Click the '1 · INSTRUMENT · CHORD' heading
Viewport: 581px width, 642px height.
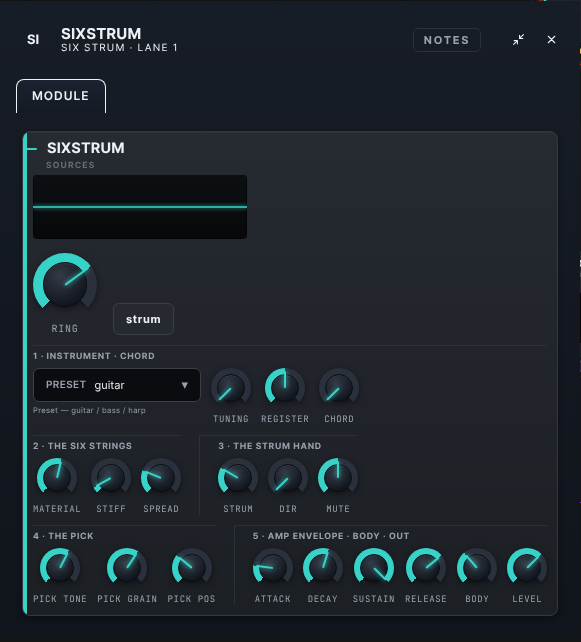(x=94, y=356)
